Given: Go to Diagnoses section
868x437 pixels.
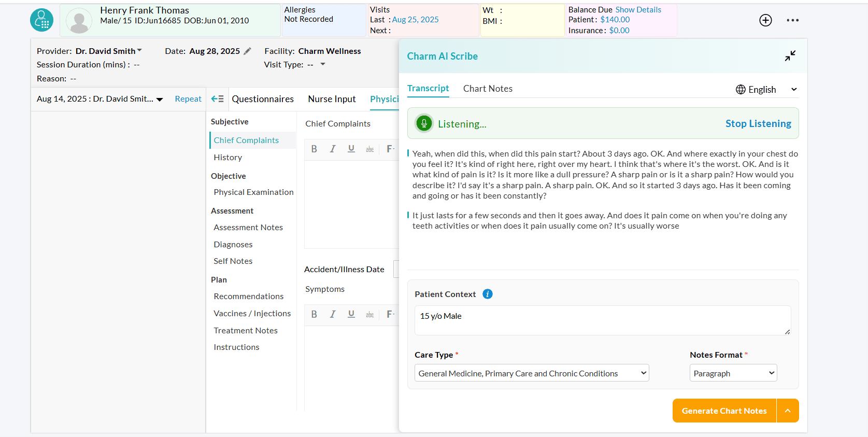Looking at the screenshot, I should tap(233, 245).
